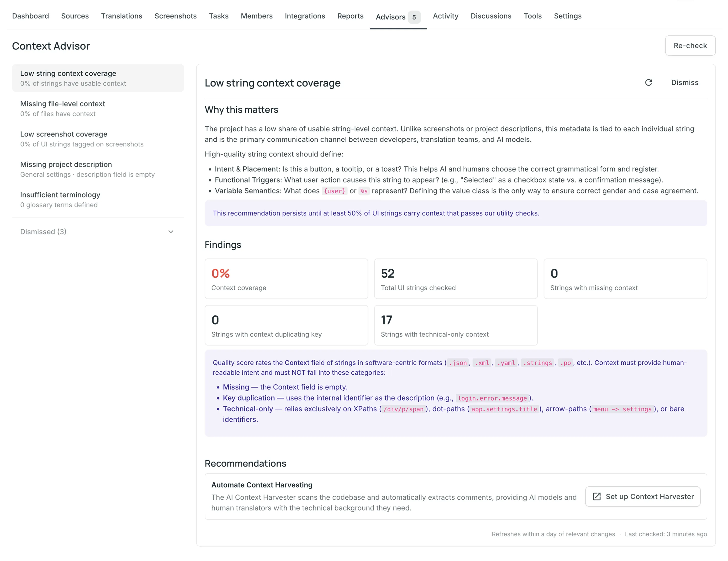
Task: Click the Strings with missing context card
Action: click(x=625, y=279)
